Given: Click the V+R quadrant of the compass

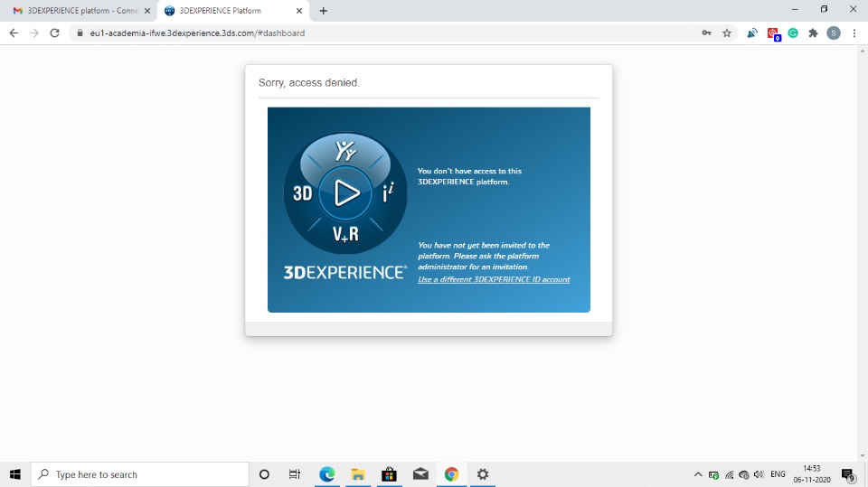Looking at the screenshot, I should 345,234.
